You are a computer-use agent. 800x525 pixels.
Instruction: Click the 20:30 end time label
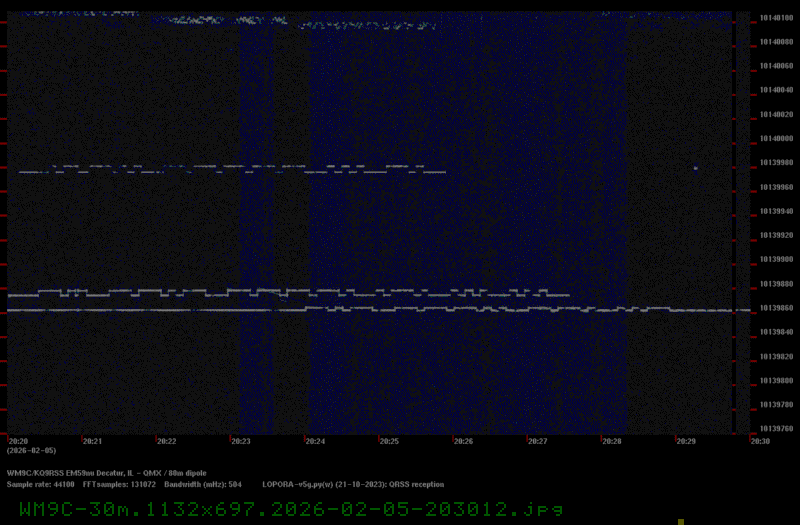point(760,441)
